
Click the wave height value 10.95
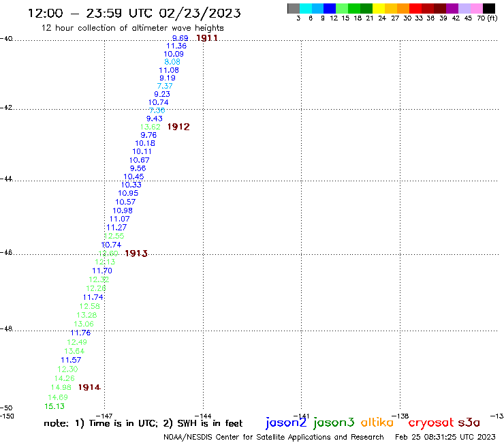(128, 194)
